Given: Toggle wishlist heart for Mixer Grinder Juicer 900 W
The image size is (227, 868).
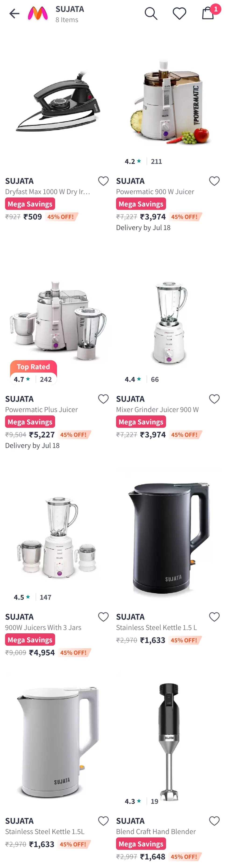Looking at the screenshot, I should pos(214,399).
